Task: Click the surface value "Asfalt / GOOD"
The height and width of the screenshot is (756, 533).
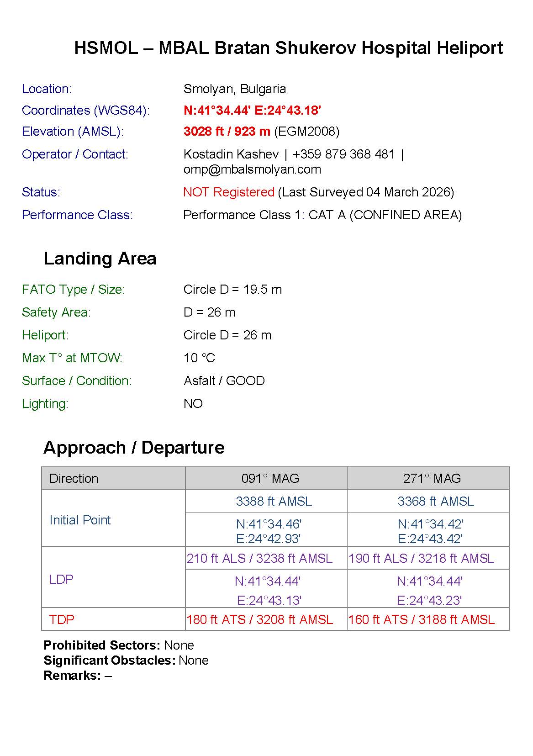Action: [224, 381]
